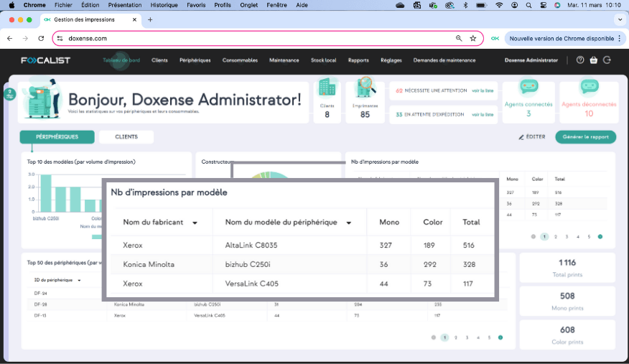
Task: Open the Favoris menu
Action: coord(196,5)
